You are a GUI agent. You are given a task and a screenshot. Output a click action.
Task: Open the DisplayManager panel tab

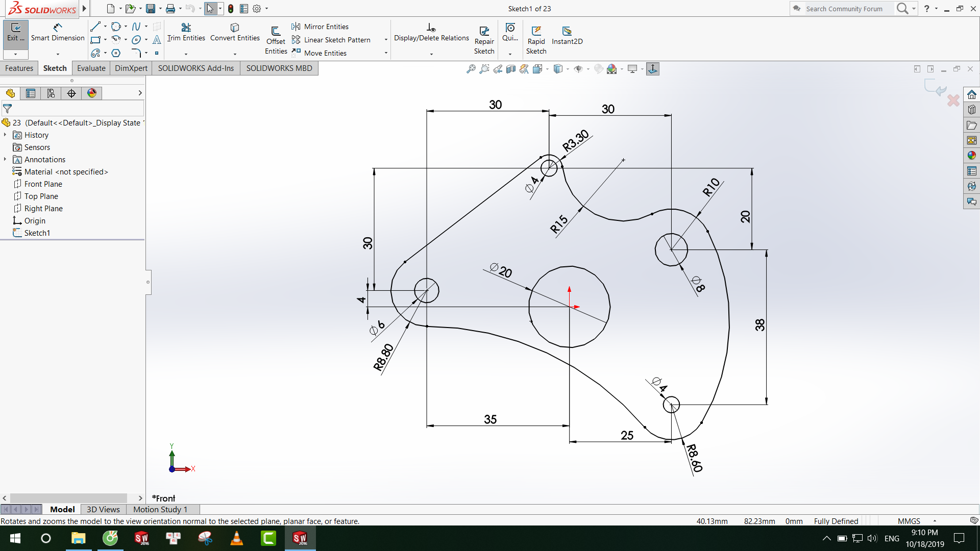(x=92, y=93)
